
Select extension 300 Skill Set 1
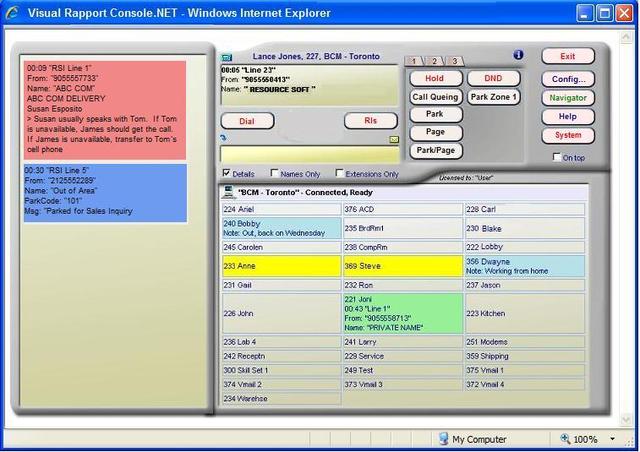pyautogui.click(x=282, y=370)
